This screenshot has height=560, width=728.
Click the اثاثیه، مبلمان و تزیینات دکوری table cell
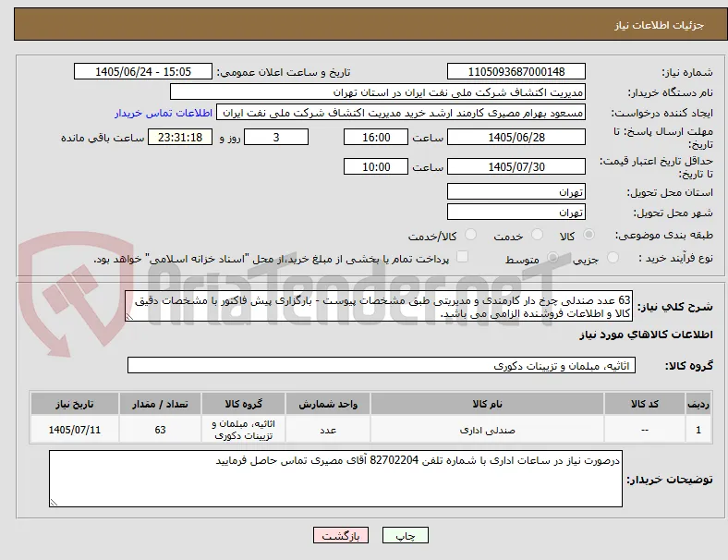243,430
